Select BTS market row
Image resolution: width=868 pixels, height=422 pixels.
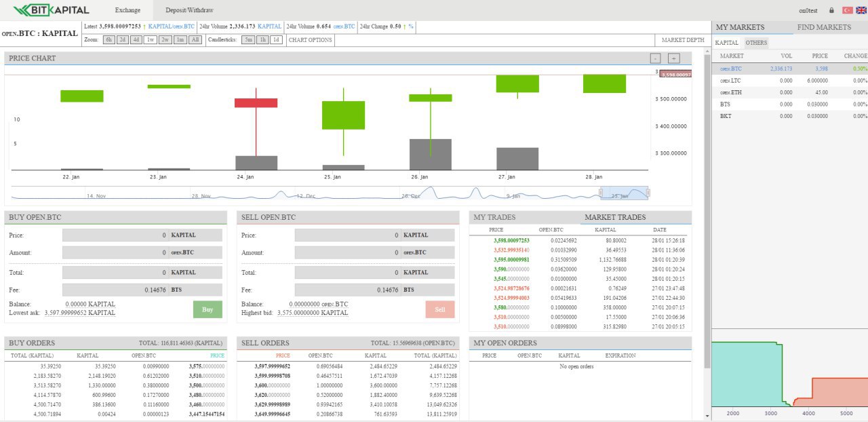click(790, 104)
